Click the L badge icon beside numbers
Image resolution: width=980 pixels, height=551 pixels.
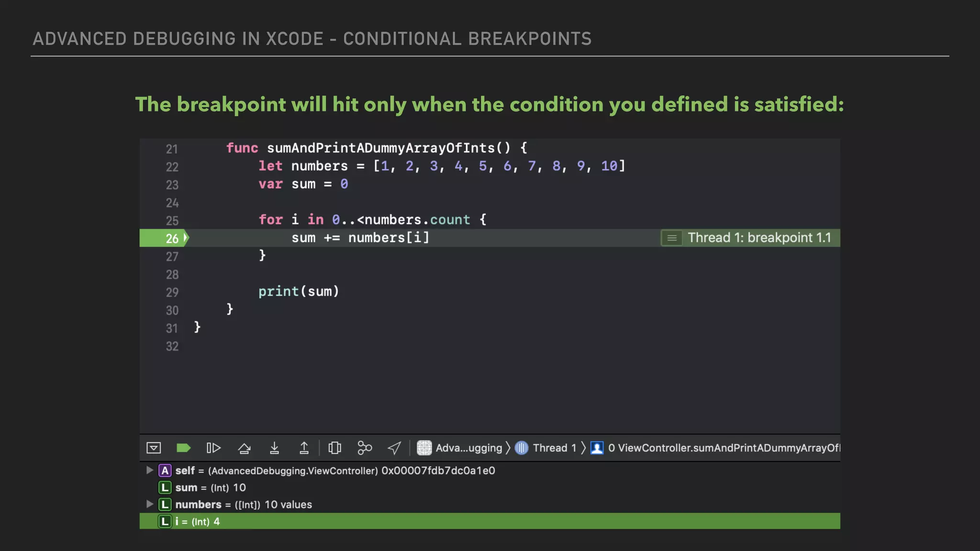(x=165, y=504)
